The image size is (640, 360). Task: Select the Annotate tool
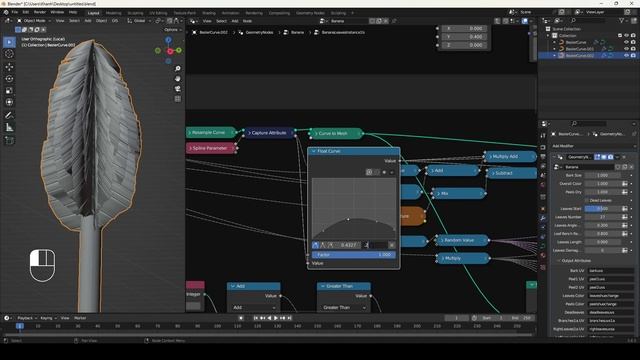[9, 116]
